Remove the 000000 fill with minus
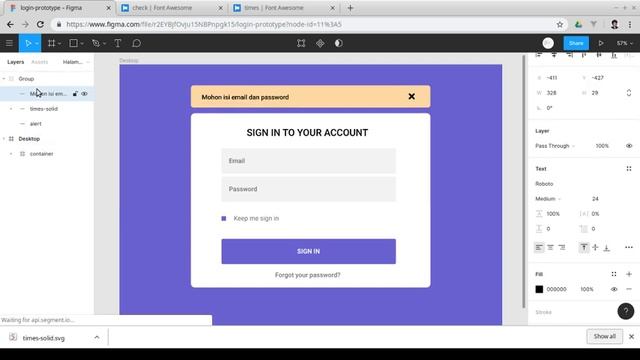This screenshot has height=360, width=640. click(629, 289)
